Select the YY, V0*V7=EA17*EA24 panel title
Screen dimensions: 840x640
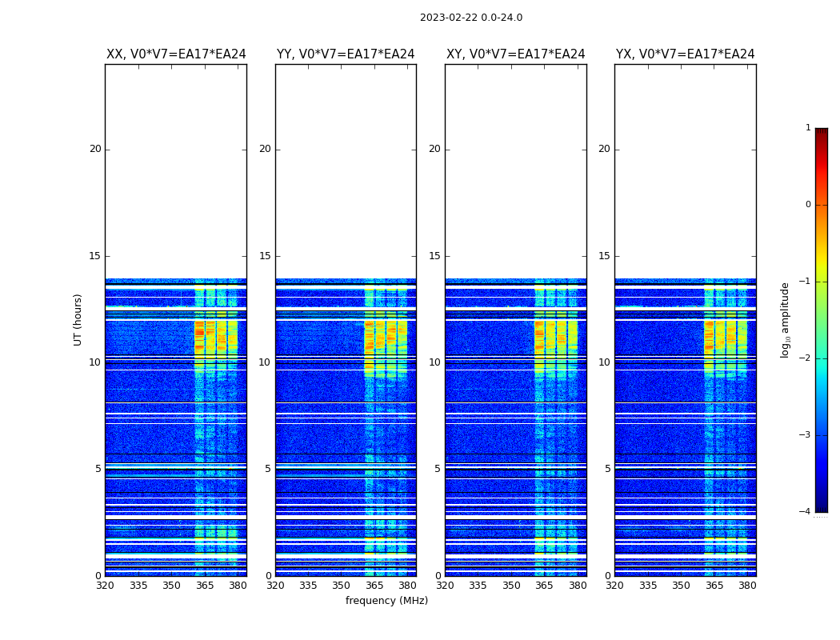[346, 54]
